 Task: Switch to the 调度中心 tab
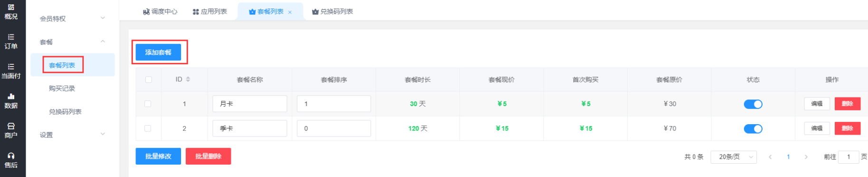pos(160,11)
